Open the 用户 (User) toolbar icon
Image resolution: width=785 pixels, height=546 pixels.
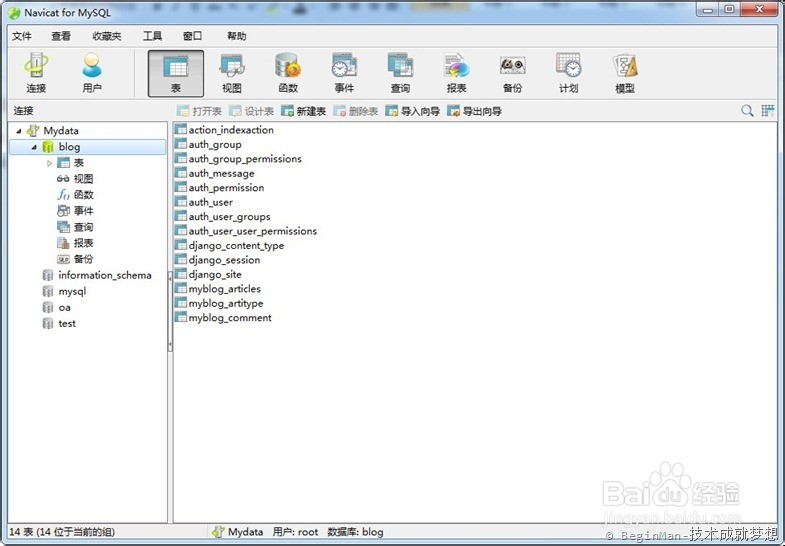92,73
